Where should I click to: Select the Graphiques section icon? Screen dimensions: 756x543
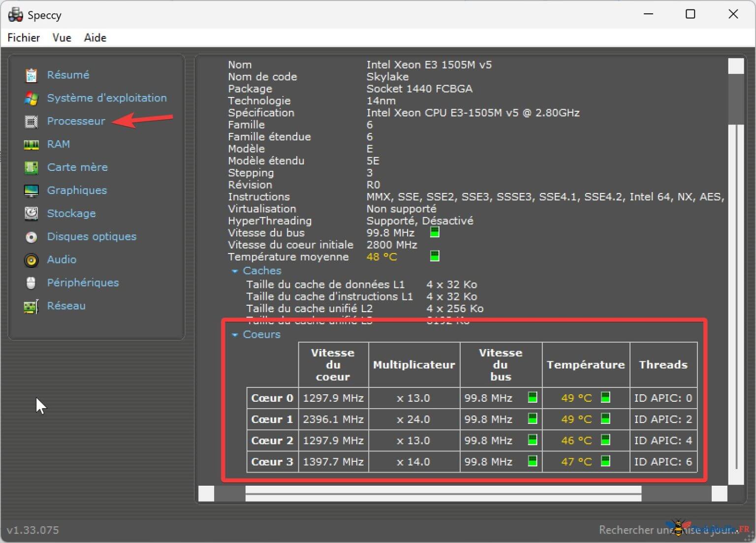(31, 191)
